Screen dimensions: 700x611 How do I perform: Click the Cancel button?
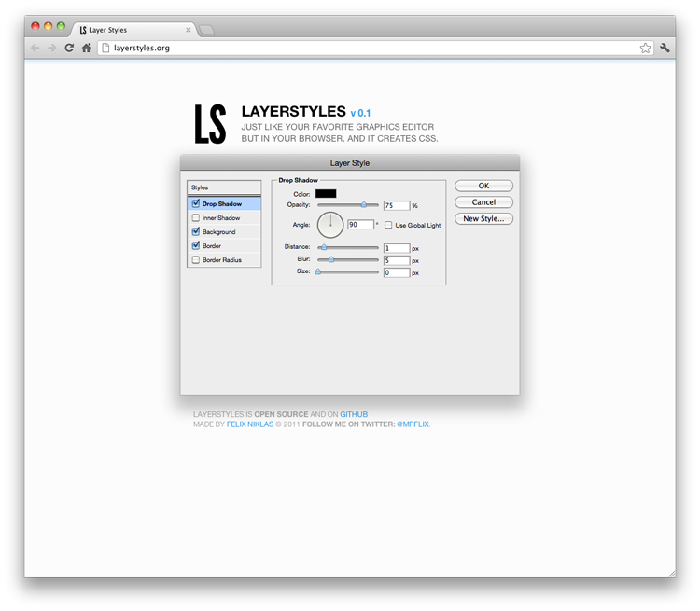point(483,202)
